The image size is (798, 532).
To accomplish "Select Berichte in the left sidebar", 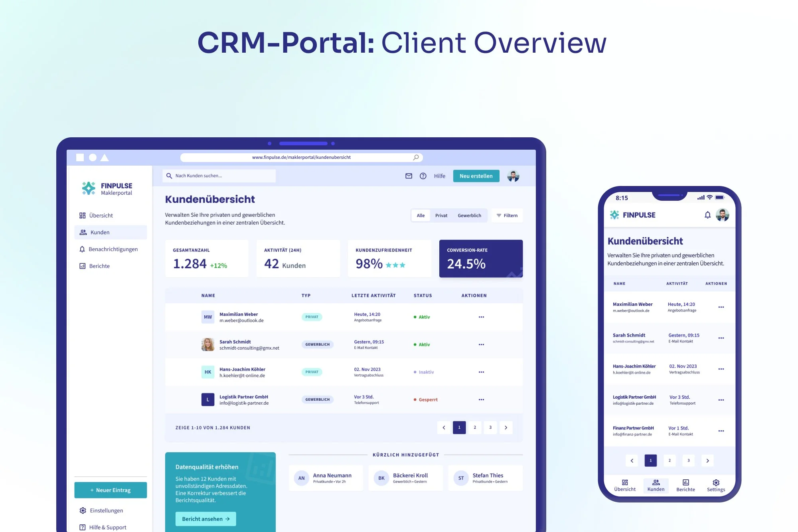I will pyautogui.click(x=99, y=266).
